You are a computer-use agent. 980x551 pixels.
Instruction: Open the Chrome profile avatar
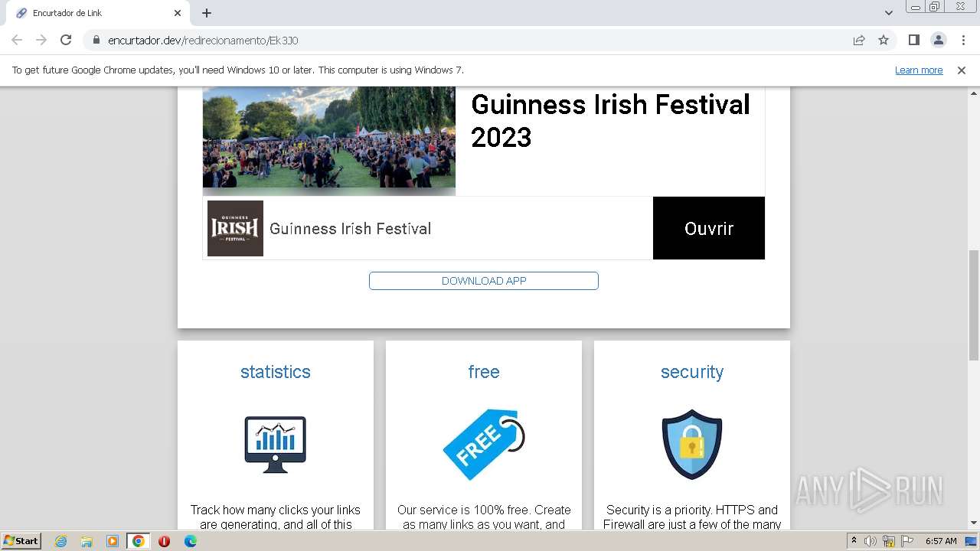[x=938, y=40]
